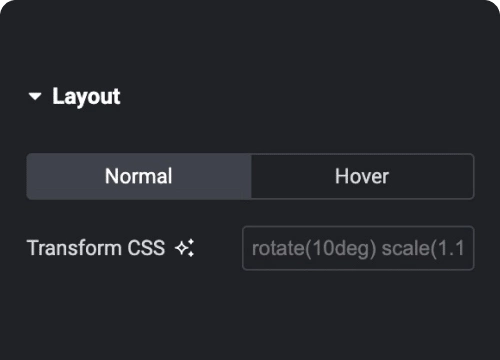Choose the Hover button in the state switcher
500x360 pixels.
click(x=362, y=176)
